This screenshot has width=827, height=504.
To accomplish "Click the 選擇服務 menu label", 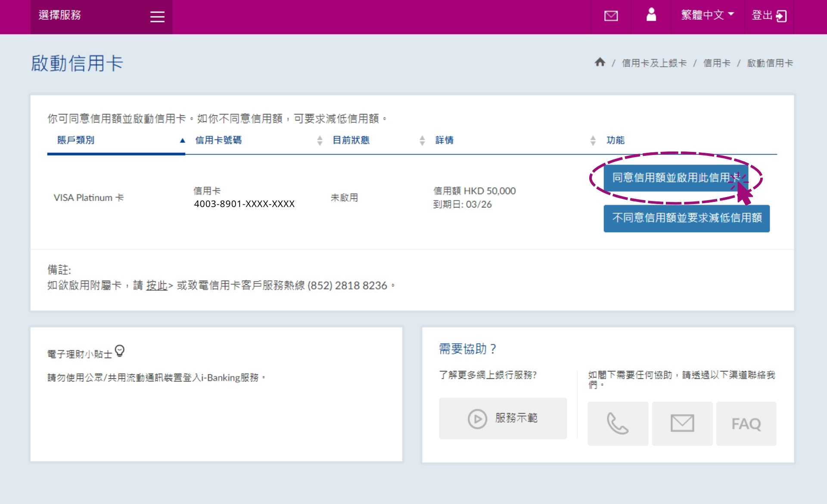I will [60, 15].
